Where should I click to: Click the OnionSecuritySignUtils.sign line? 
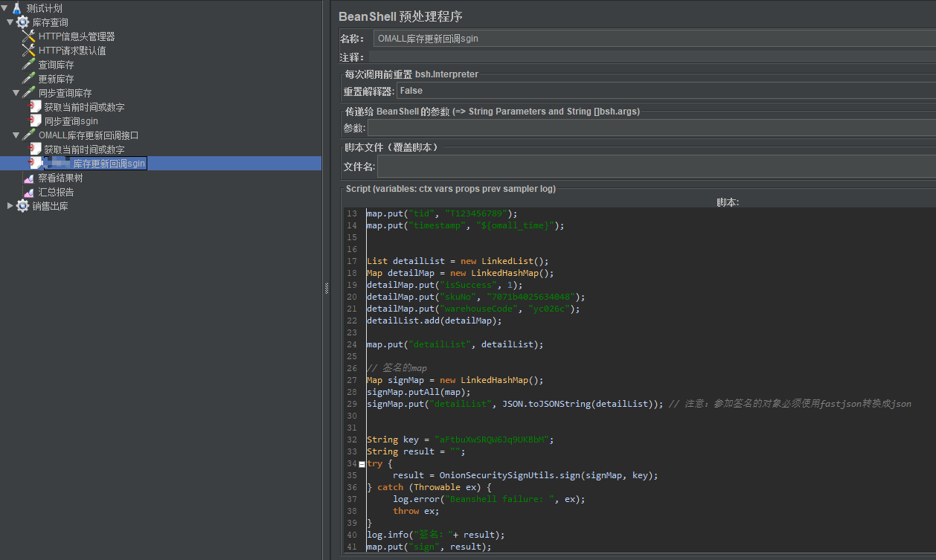(526, 475)
